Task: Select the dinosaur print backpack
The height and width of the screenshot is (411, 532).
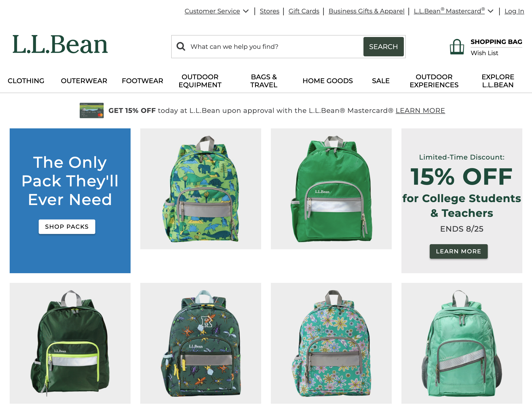Action: pyautogui.click(x=201, y=189)
